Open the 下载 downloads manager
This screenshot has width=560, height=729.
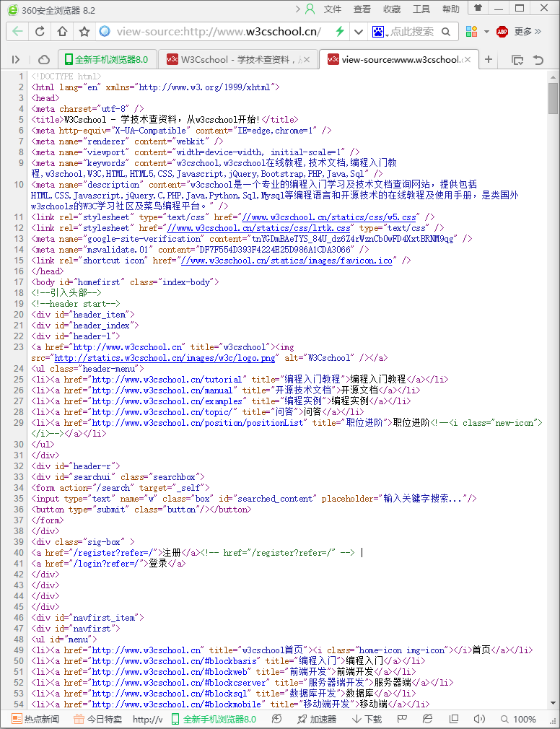[367, 719]
